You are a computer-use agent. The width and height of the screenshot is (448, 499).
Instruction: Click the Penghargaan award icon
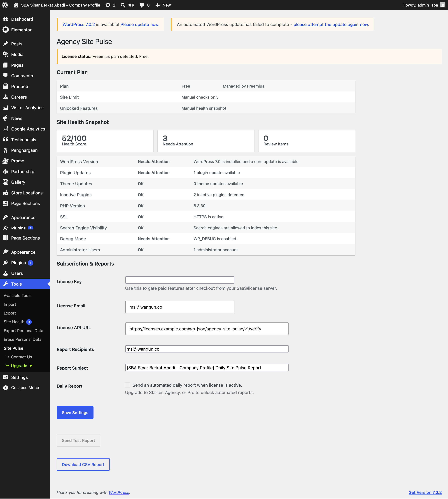5,150
